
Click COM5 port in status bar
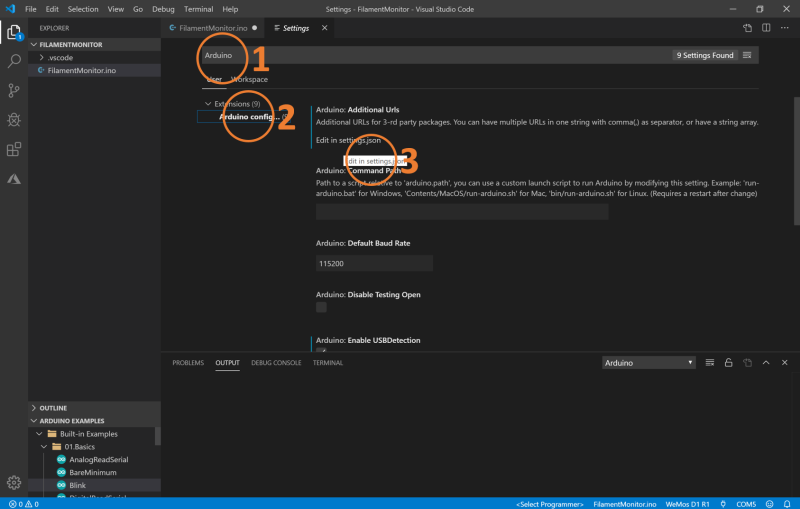746,504
